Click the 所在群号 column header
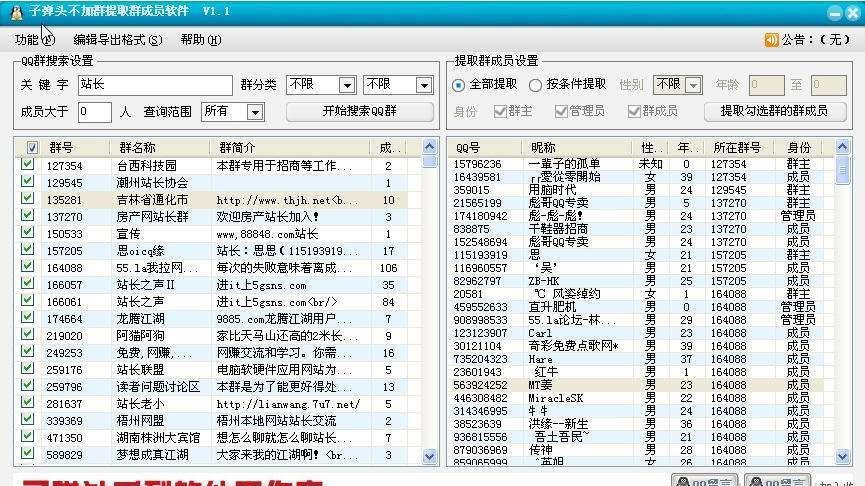The image size is (865, 486). tap(737, 148)
